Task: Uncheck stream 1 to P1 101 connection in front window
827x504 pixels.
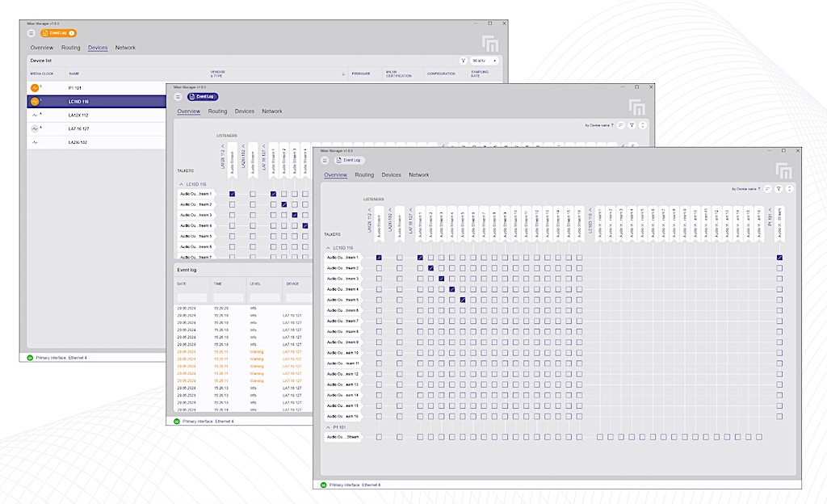Action: pos(779,258)
